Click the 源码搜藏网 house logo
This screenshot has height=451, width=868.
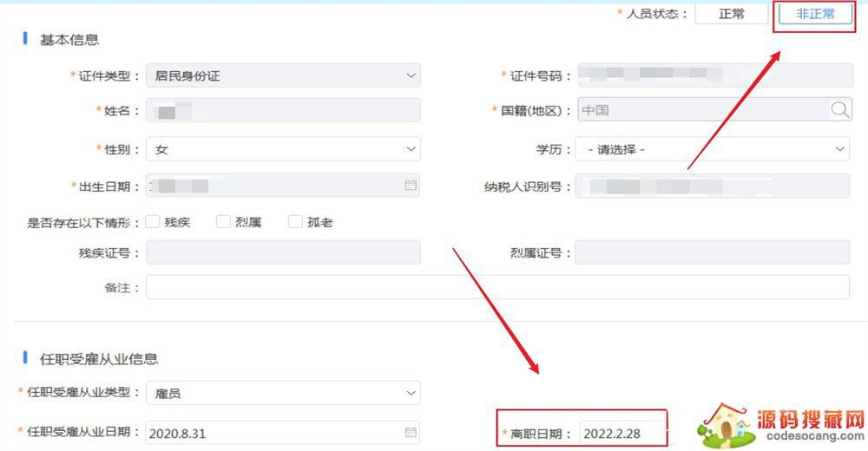tap(725, 426)
